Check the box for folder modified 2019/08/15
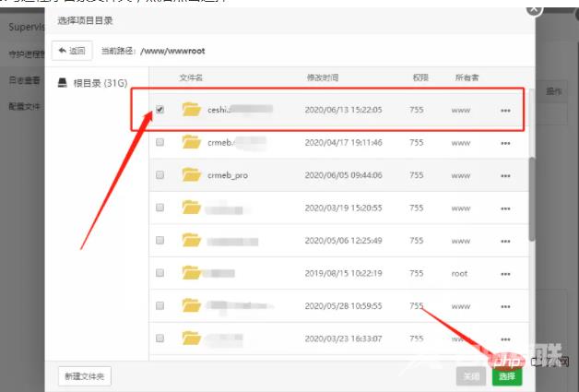The image size is (579, 392). pyautogui.click(x=160, y=272)
